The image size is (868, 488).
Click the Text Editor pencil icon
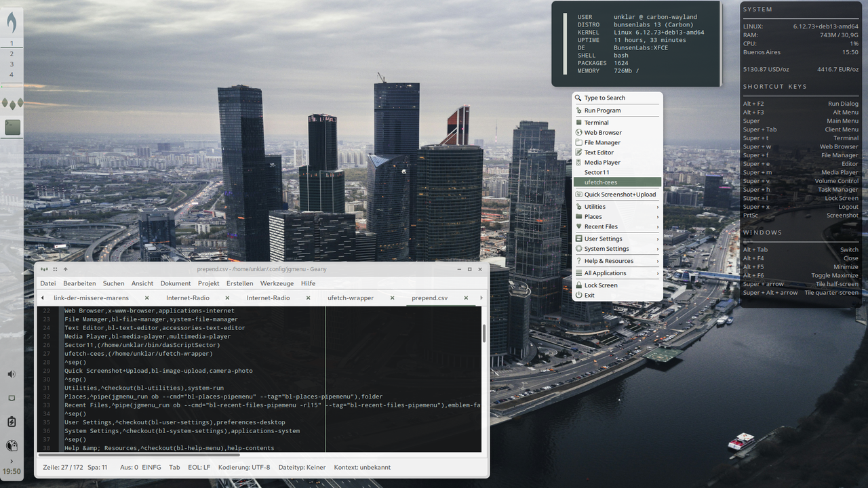tap(578, 152)
